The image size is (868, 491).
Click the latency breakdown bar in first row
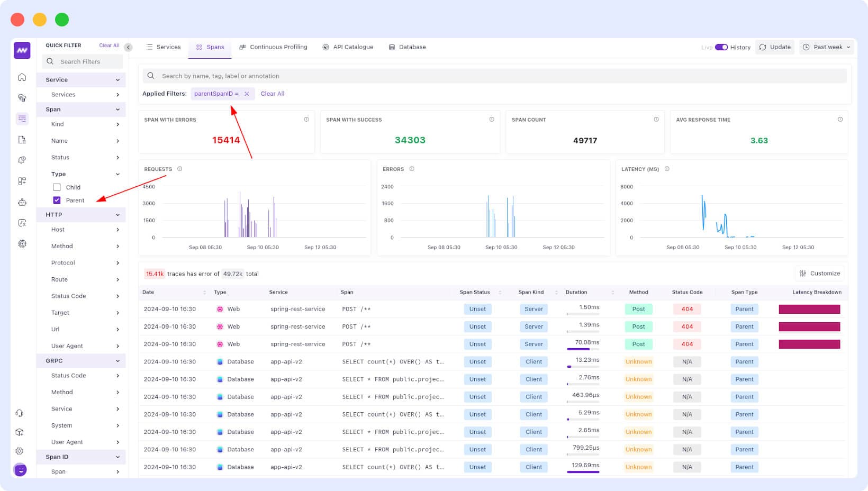click(809, 309)
